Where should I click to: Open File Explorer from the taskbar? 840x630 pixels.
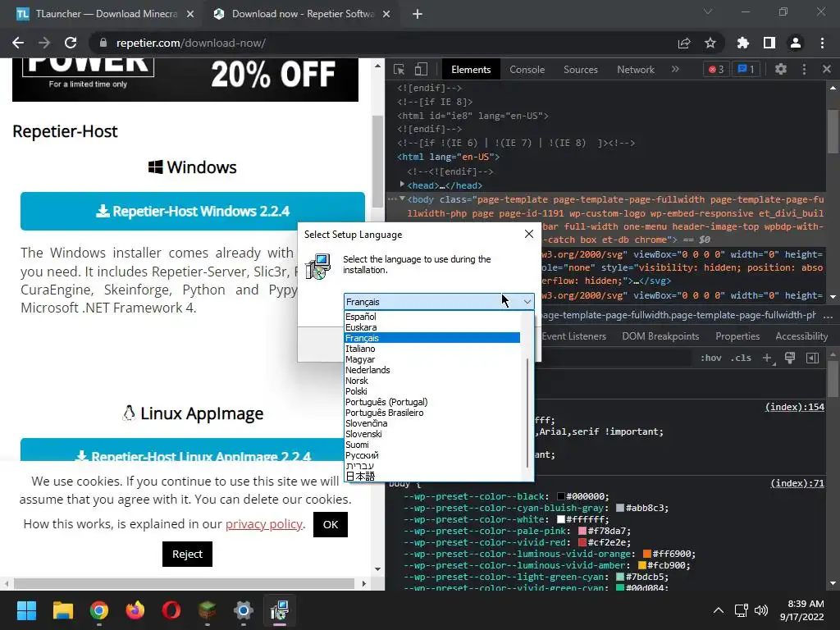pos(62,610)
